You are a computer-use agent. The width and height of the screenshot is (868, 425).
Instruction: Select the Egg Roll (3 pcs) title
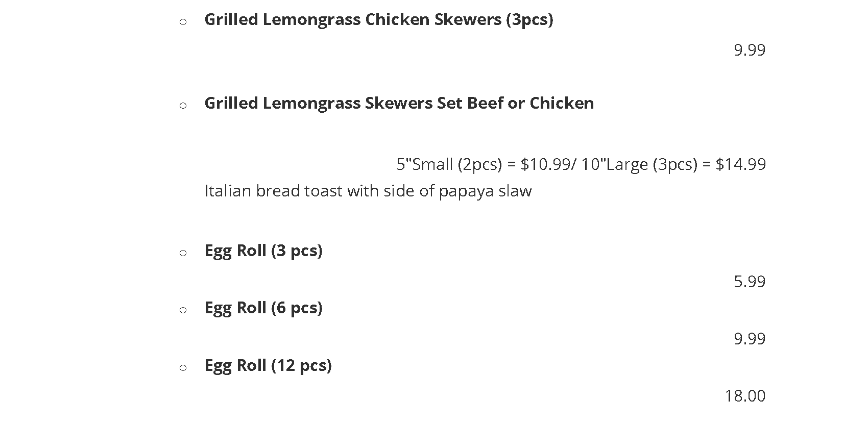coord(263,251)
